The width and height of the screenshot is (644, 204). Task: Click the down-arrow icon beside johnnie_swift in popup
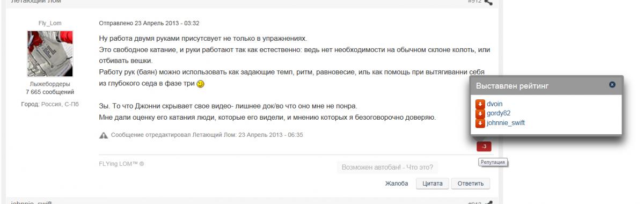click(480, 123)
